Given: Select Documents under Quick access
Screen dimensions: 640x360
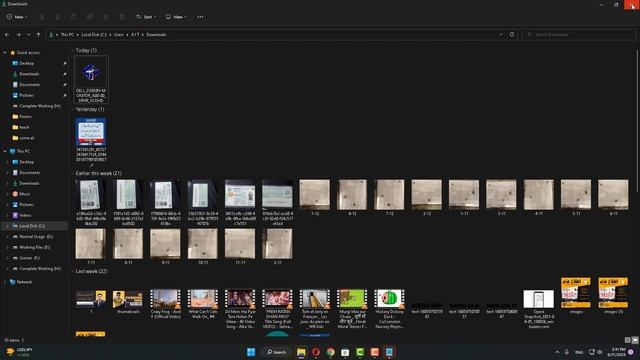Looking at the screenshot, I should tap(29, 84).
